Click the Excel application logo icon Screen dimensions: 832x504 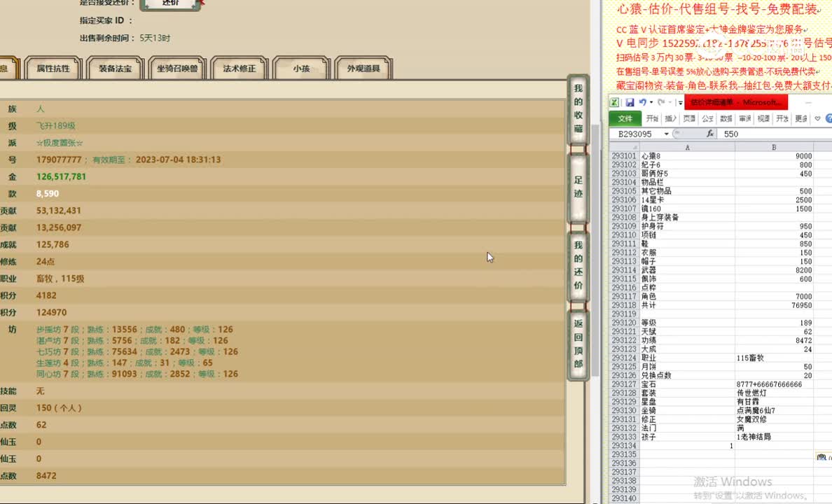click(615, 102)
